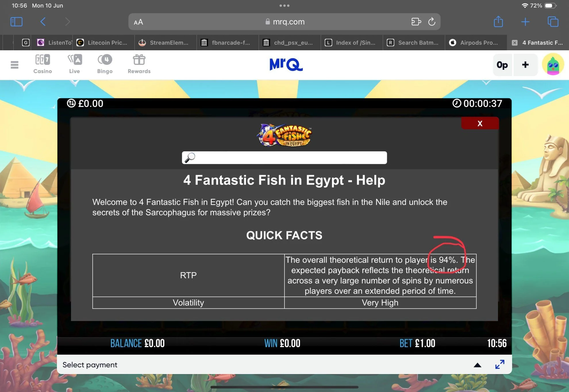Open the Casino section

pyautogui.click(x=43, y=64)
